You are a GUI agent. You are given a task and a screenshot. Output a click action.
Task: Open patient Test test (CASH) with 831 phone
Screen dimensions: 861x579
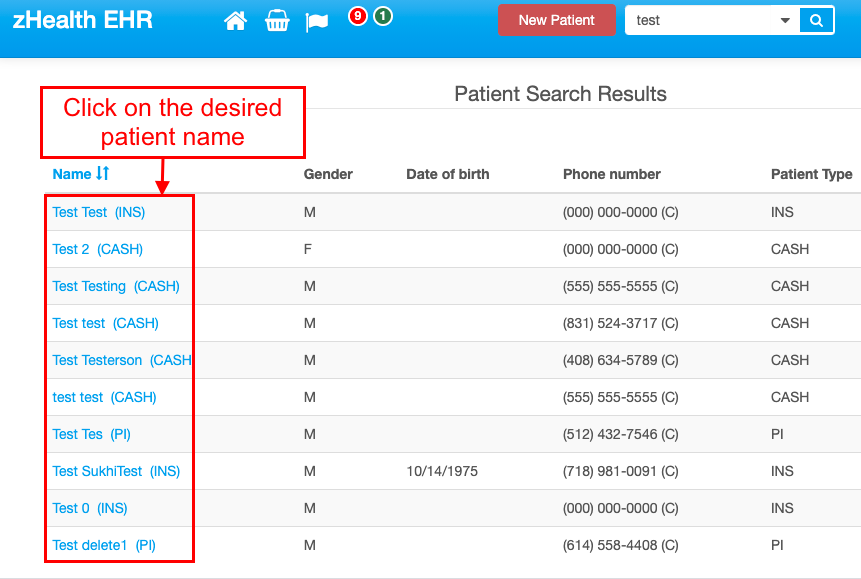point(105,323)
